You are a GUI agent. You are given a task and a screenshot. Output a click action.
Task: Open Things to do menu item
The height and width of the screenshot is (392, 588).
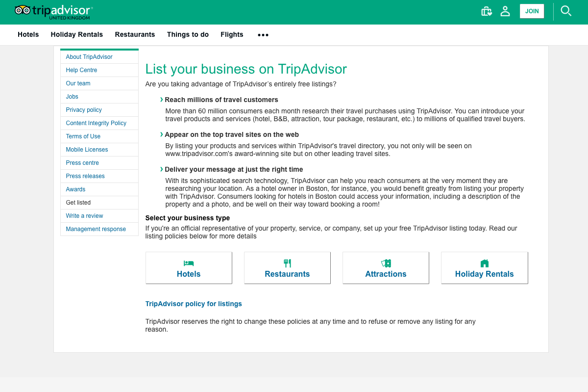[188, 34]
